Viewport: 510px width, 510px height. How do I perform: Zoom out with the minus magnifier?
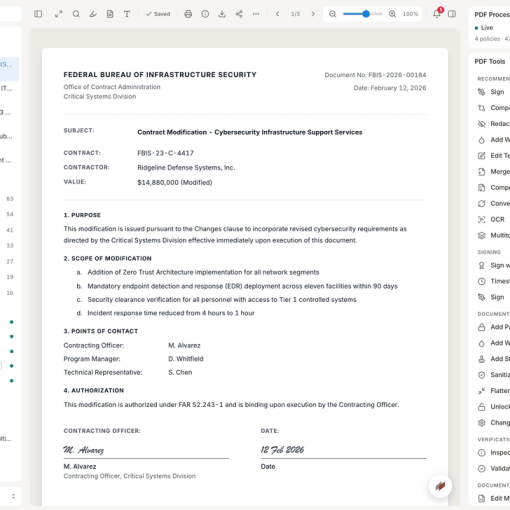pyautogui.click(x=332, y=14)
